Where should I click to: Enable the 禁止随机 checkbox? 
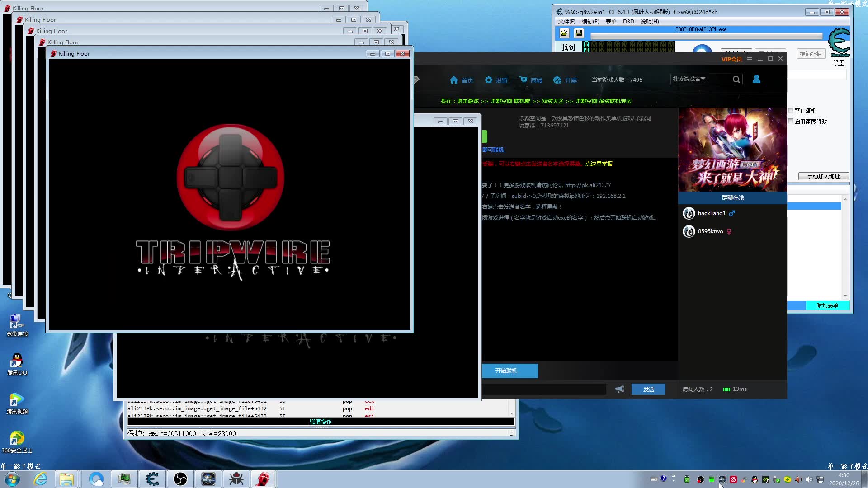coord(791,111)
